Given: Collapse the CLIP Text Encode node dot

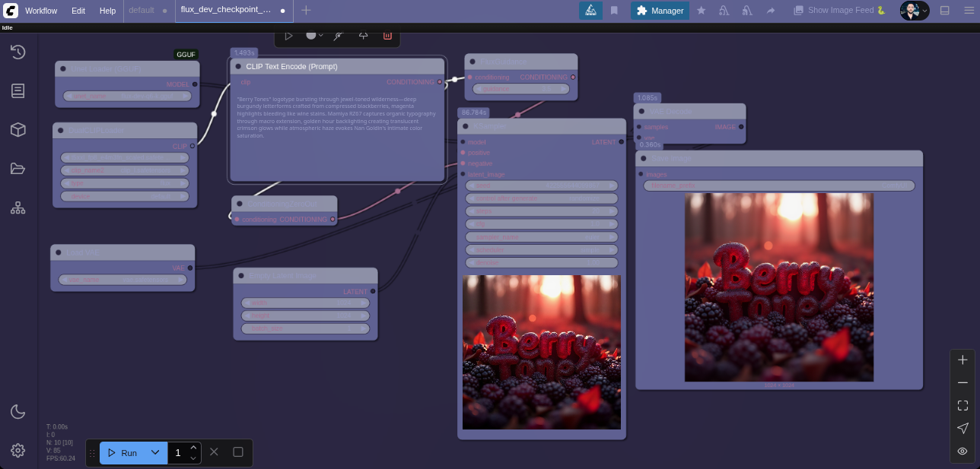Looking at the screenshot, I should click(x=238, y=67).
